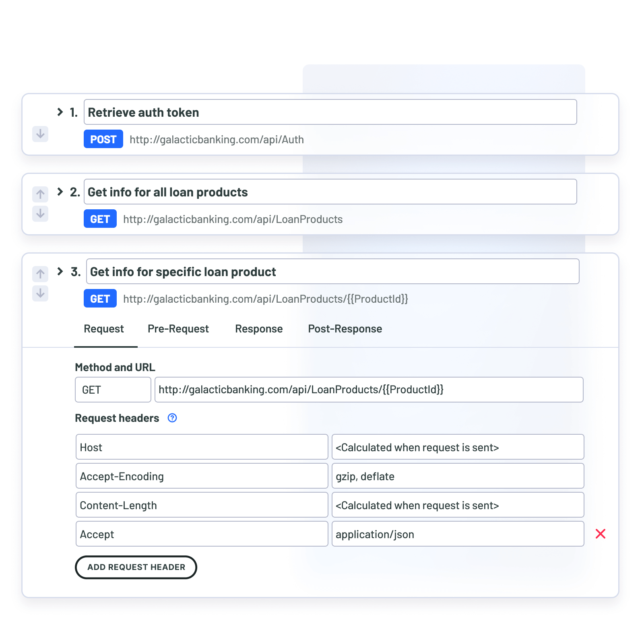Switch to the Pre-Request tab
This screenshot has height=644, width=644.
coord(178,329)
